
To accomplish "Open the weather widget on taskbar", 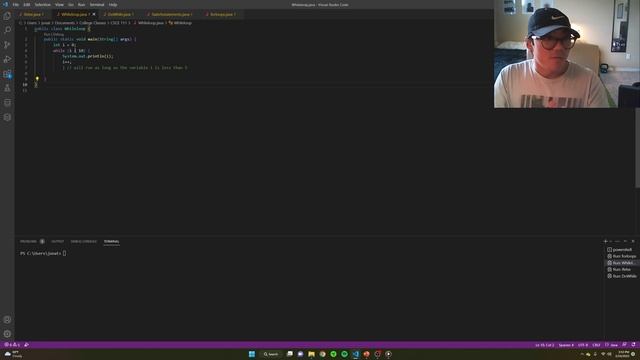I will (x=13, y=354).
